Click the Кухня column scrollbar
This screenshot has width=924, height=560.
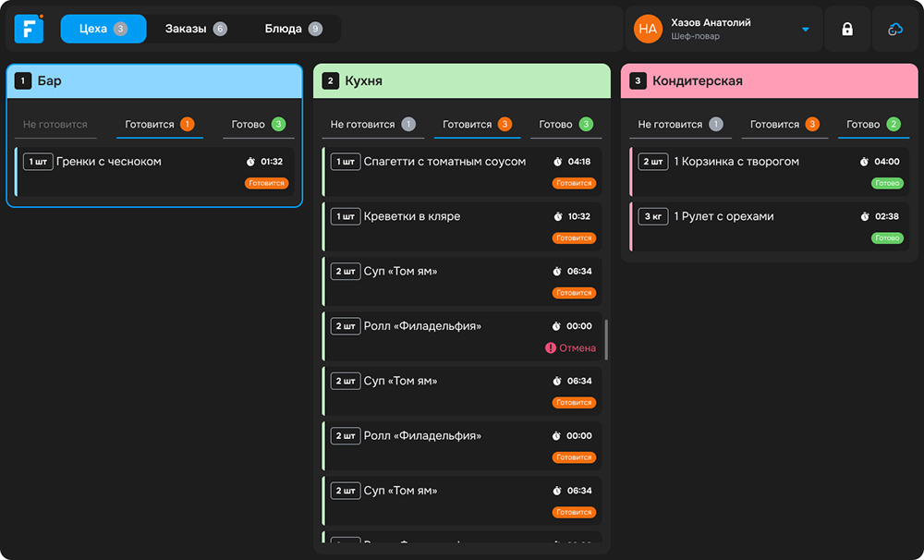(606, 339)
